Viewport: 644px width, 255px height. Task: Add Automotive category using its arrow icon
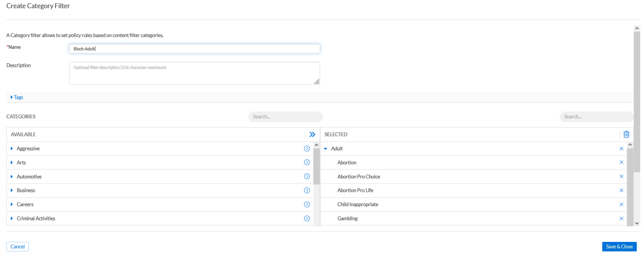click(307, 176)
